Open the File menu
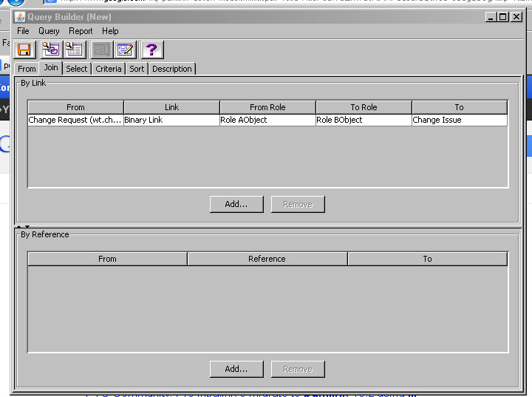This screenshot has width=532, height=397. [23, 31]
